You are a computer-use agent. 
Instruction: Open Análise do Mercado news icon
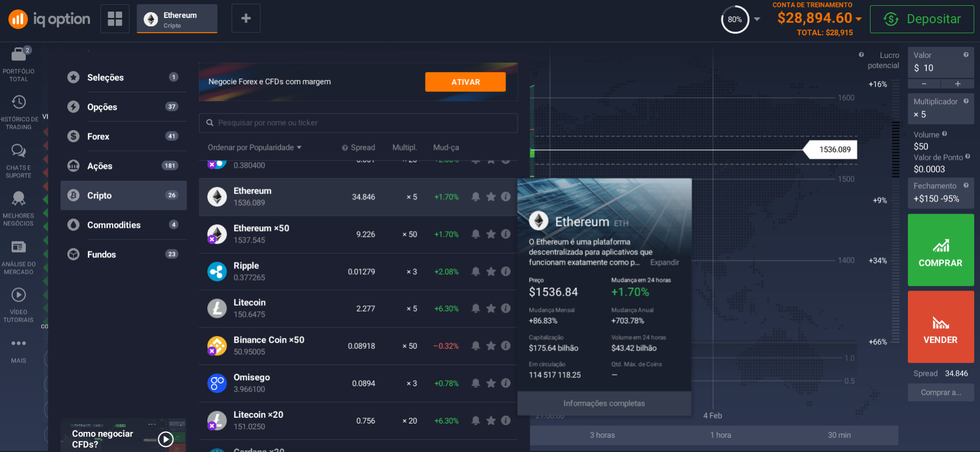pos(18,247)
